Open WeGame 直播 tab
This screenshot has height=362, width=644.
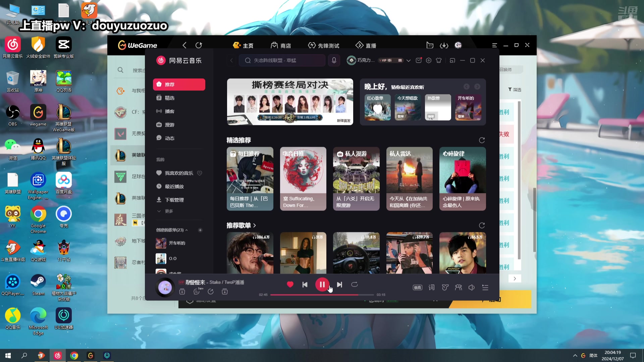coord(366,45)
